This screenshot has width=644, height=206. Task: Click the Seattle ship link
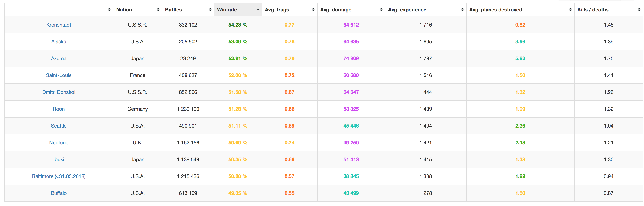coord(59,126)
